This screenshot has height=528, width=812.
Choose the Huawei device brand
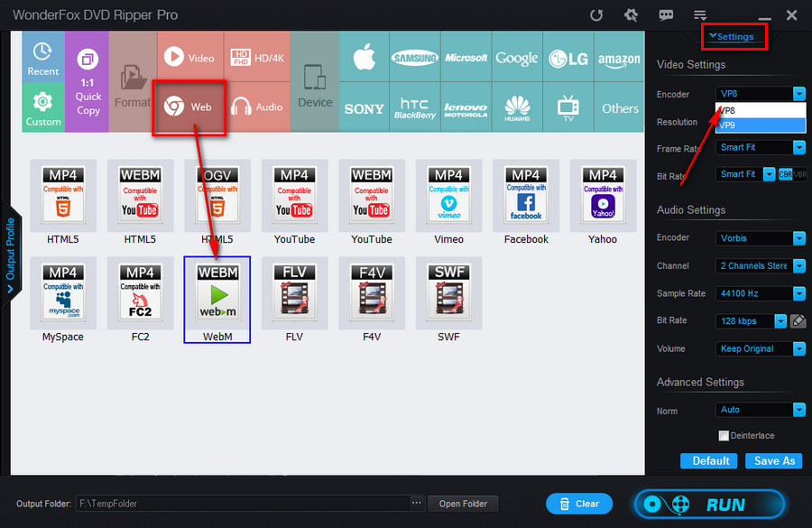(x=517, y=107)
